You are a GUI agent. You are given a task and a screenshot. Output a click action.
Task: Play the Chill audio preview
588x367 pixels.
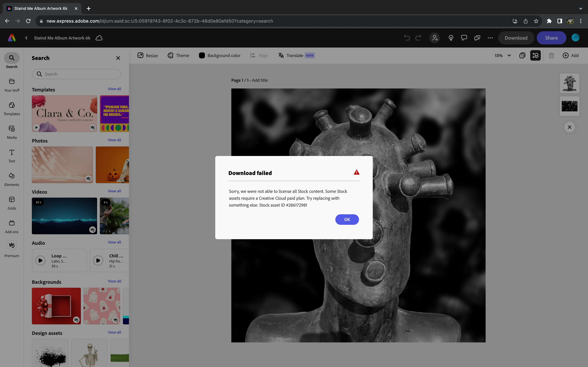point(98,261)
